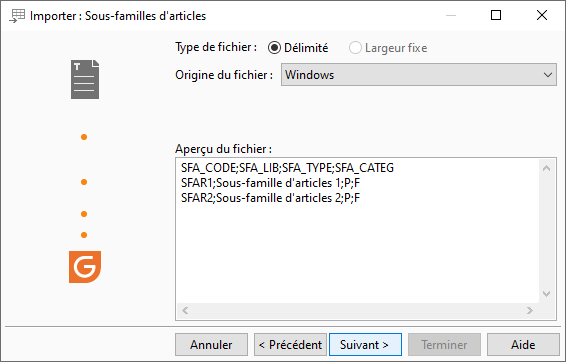
Task: Open help with Aide button
Action: point(523,345)
